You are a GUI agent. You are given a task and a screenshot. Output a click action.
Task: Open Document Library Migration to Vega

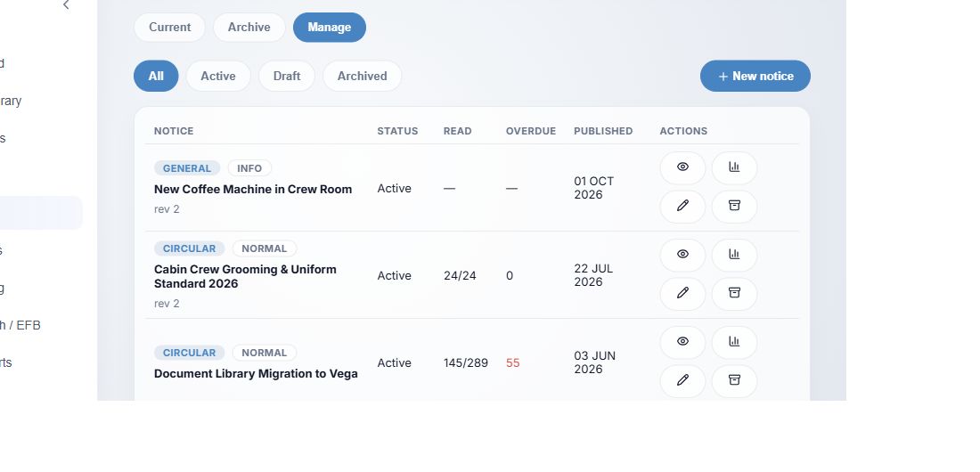pos(256,374)
